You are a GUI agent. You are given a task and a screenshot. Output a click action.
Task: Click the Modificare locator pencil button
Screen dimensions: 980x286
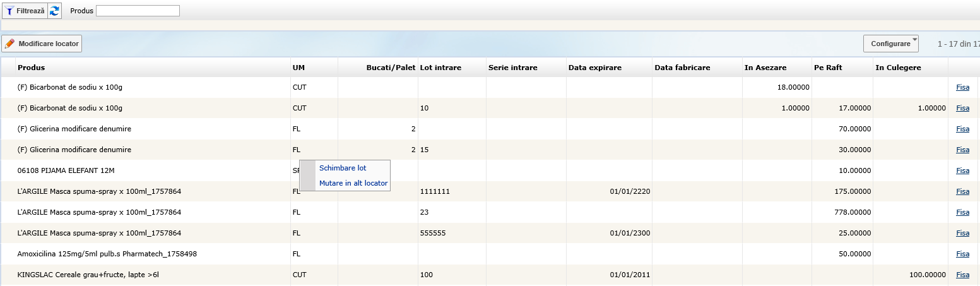click(42, 44)
